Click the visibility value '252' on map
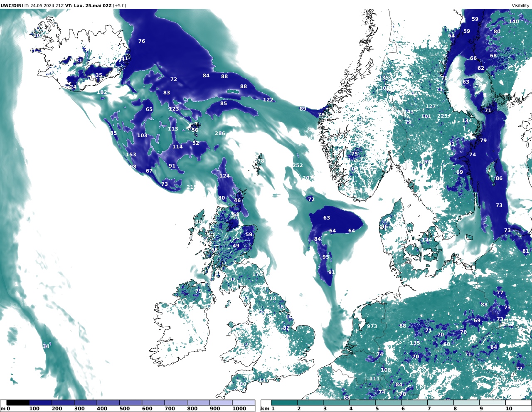This screenshot has width=532, height=412. point(298,165)
